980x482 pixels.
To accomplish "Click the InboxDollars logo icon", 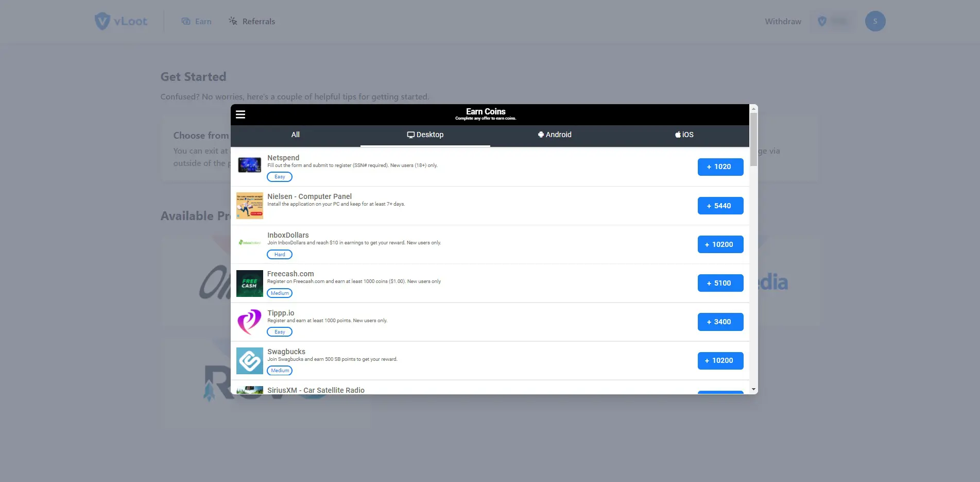I will pyautogui.click(x=250, y=242).
